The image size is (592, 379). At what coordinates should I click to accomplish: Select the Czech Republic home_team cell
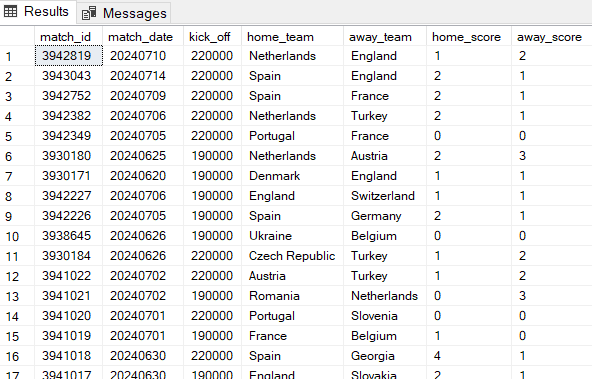coord(293,256)
